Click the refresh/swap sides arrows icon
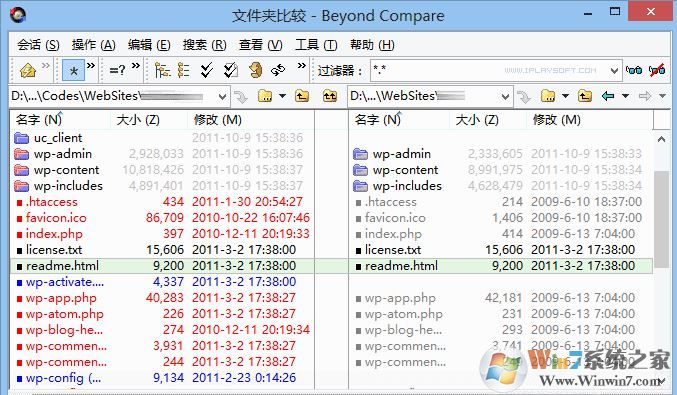This screenshot has width=677, height=395. click(x=278, y=70)
